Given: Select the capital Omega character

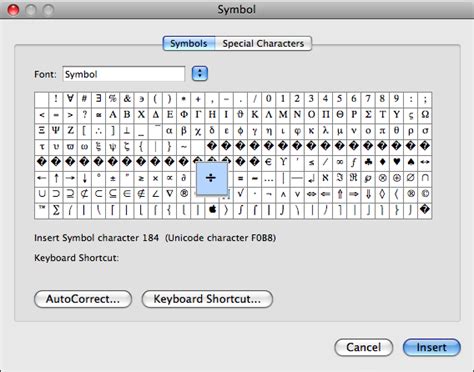Looking at the screenshot, I should (425, 114).
